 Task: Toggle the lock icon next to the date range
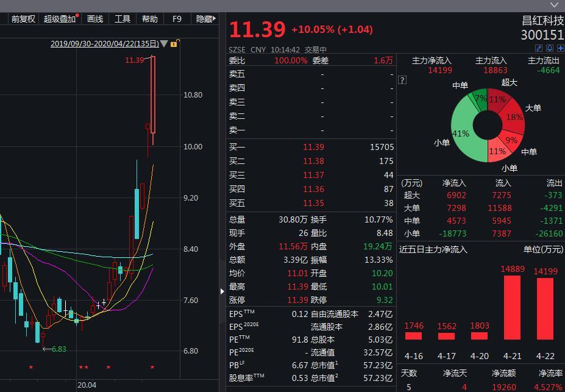point(174,43)
